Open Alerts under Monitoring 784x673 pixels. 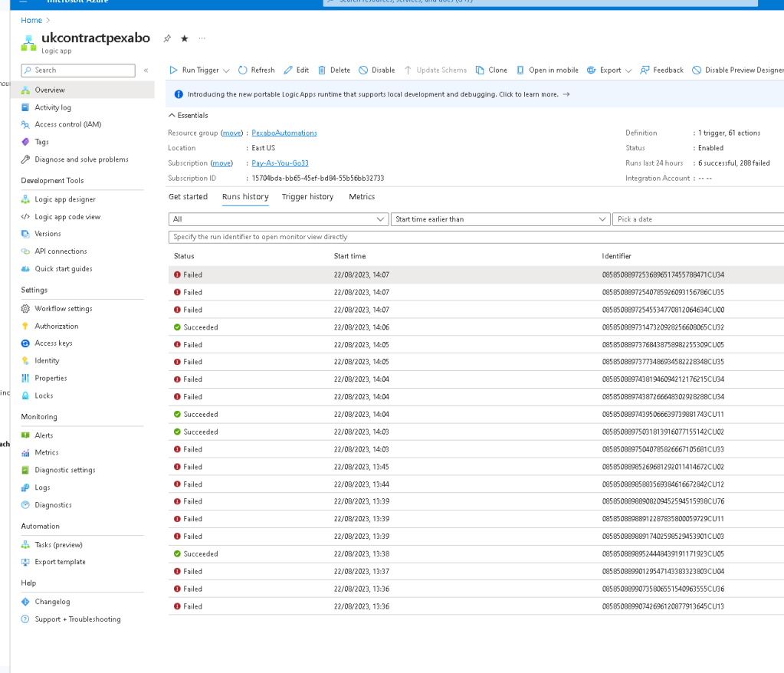click(44, 435)
